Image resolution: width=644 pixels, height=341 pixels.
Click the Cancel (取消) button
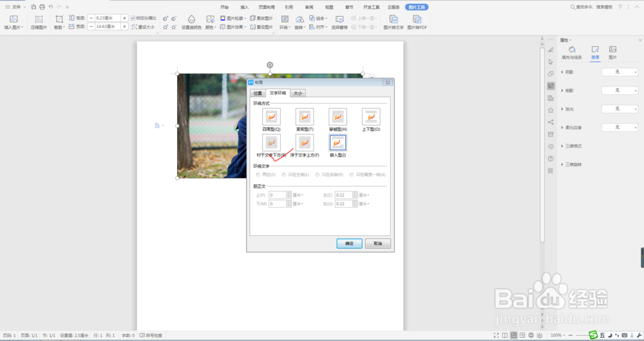tap(378, 244)
